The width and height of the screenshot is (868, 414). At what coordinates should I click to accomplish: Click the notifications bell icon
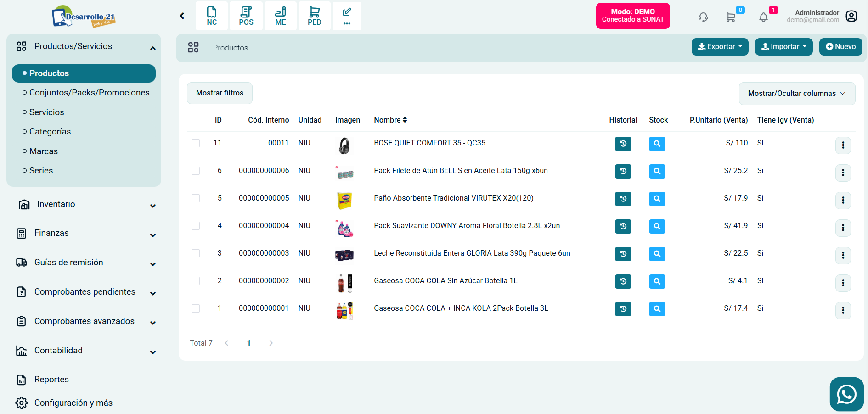pos(763,17)
